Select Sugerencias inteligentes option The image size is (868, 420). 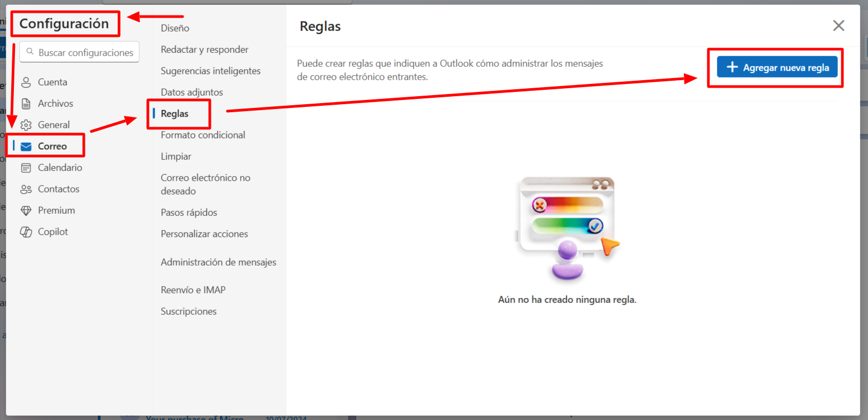[x=210, y=71]
